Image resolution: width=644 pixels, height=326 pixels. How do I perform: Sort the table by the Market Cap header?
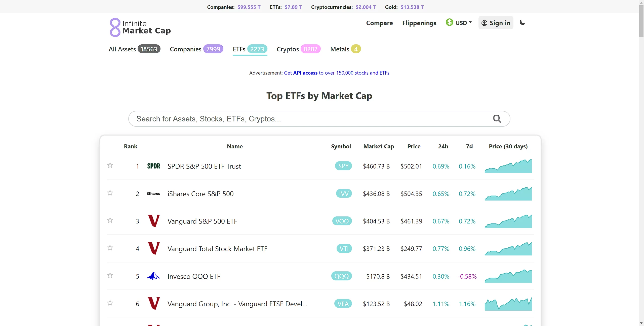tap(378, 146)
